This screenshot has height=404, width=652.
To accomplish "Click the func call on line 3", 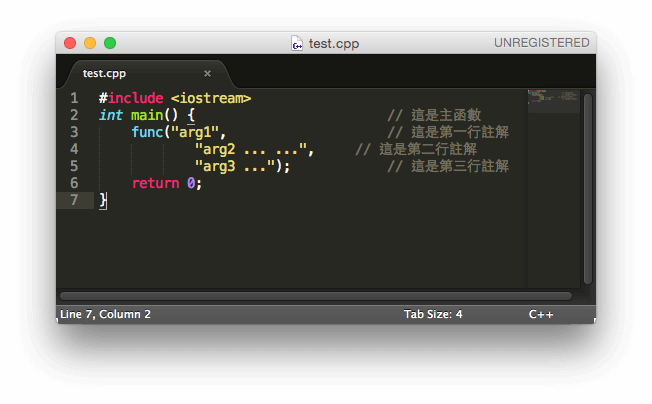I will 147,132.
